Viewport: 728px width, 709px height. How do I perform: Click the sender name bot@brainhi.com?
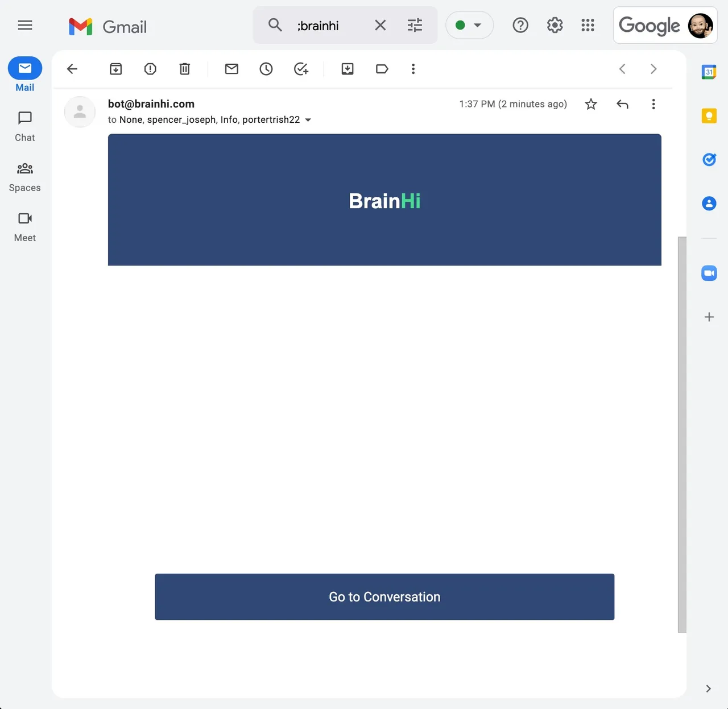(x=151, y=104)
